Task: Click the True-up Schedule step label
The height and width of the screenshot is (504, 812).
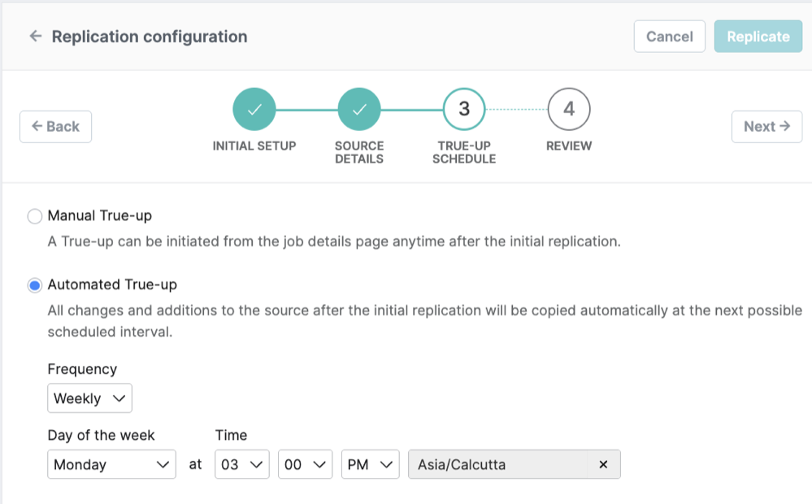Action: coord(463,153)
